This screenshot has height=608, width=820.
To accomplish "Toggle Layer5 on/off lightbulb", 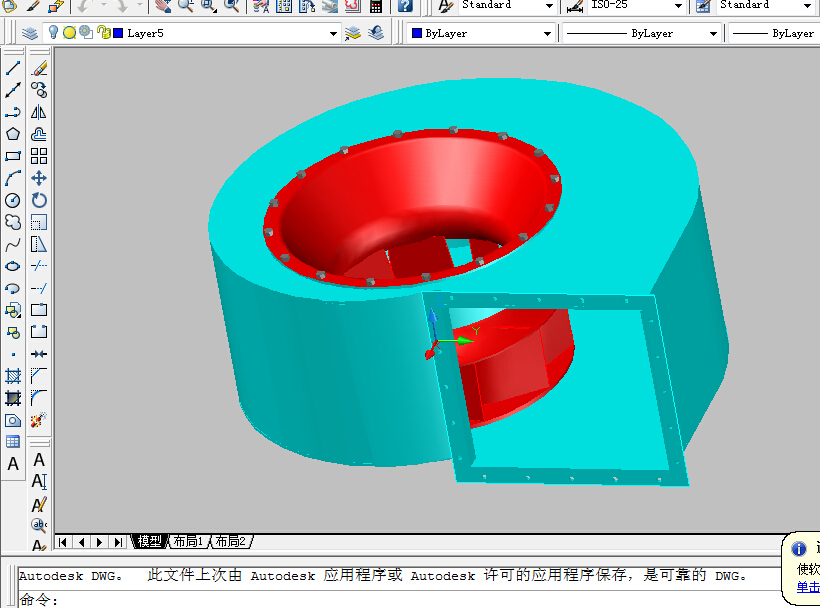I will (x=53, y=32).
